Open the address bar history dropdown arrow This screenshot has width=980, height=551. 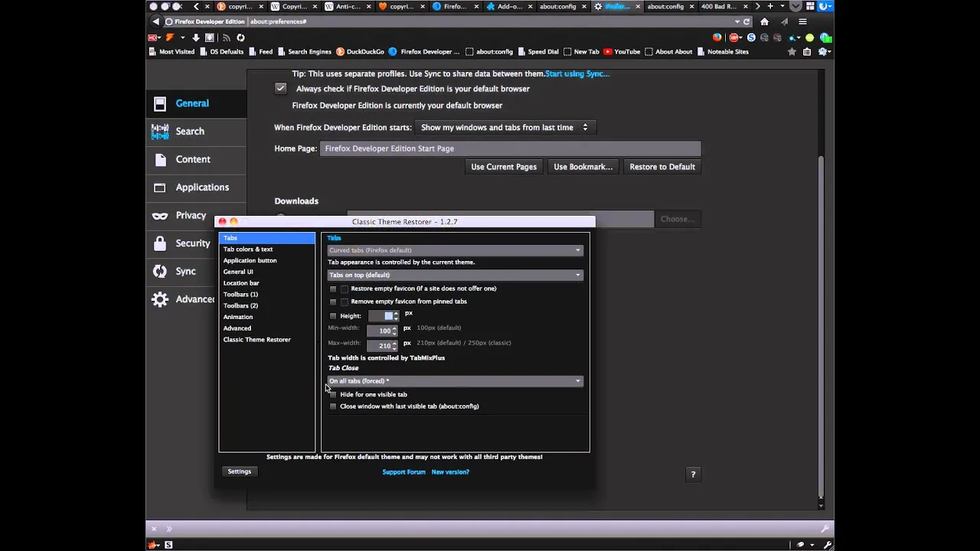click(x=737, y=21)
